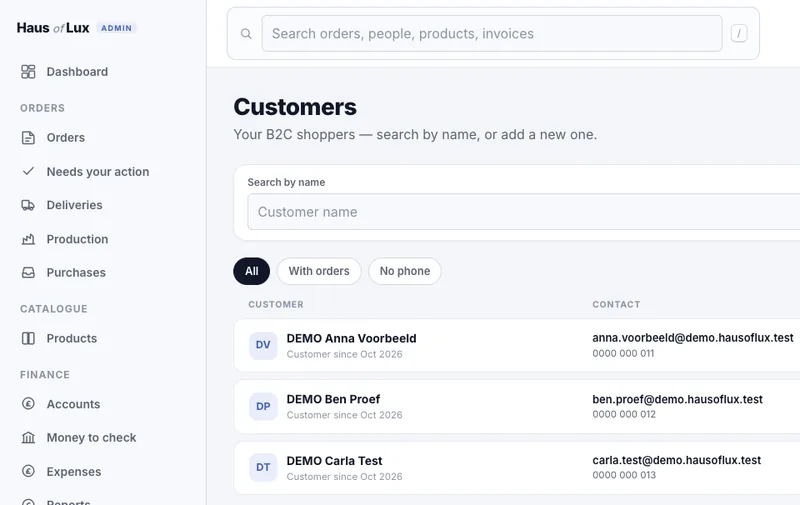
Task: Go to Expenses in sidebar
Action: pos(73,472)
